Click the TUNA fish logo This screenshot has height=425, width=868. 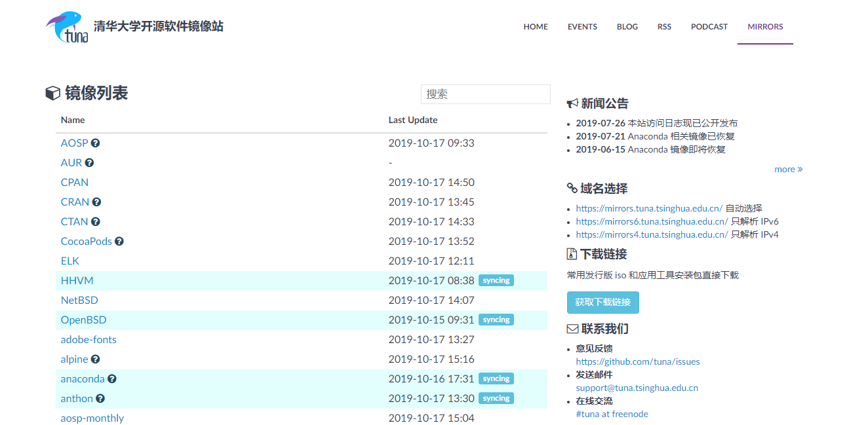(67, 28)
